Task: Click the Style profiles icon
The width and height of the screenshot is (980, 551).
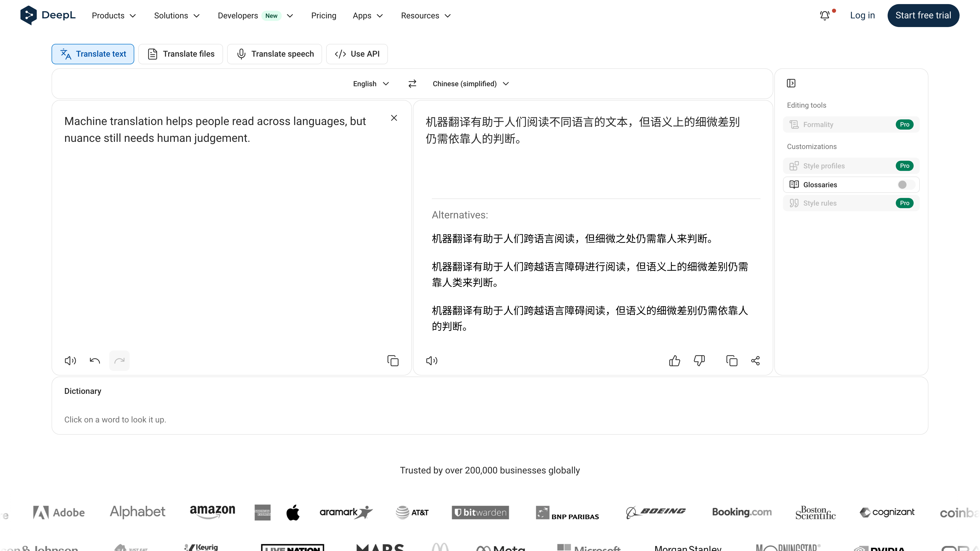Action: (794, 166)
